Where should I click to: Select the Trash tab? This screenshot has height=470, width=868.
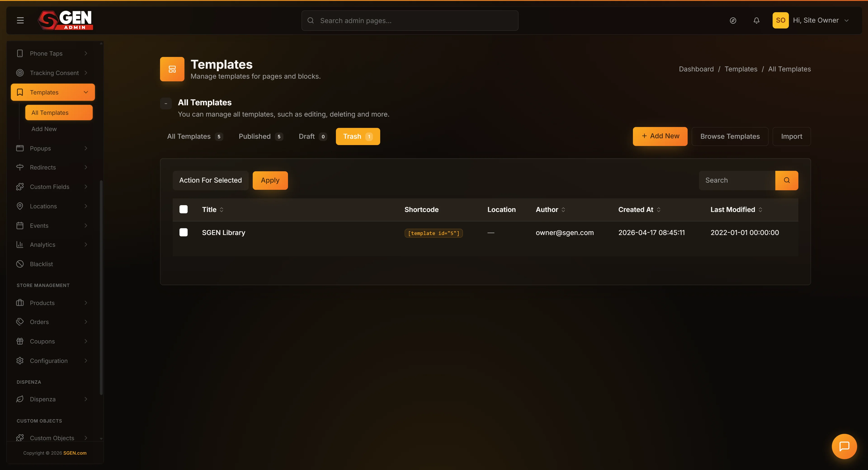pos(358,136)
